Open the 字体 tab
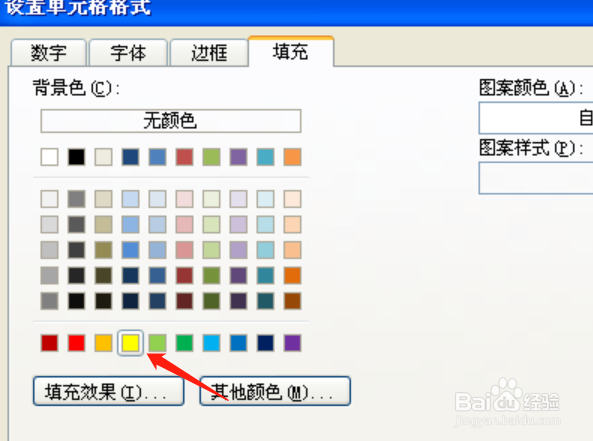593x441 pixels. pos(128,53)
